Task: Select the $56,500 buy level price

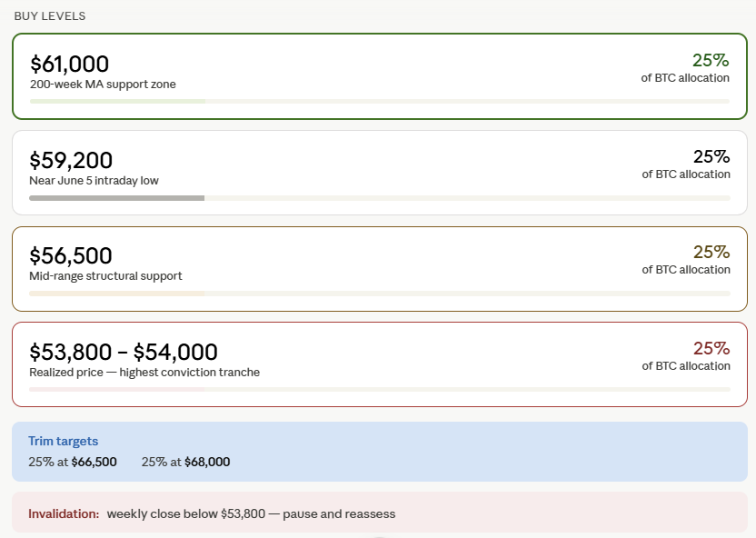Action: [x=71, y=256]
